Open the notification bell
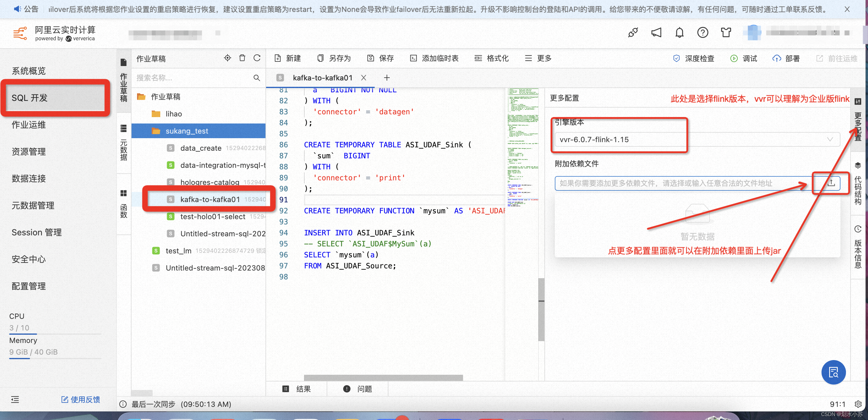The height and width of the screenshot is (420, 868). [x=679, y=33]
